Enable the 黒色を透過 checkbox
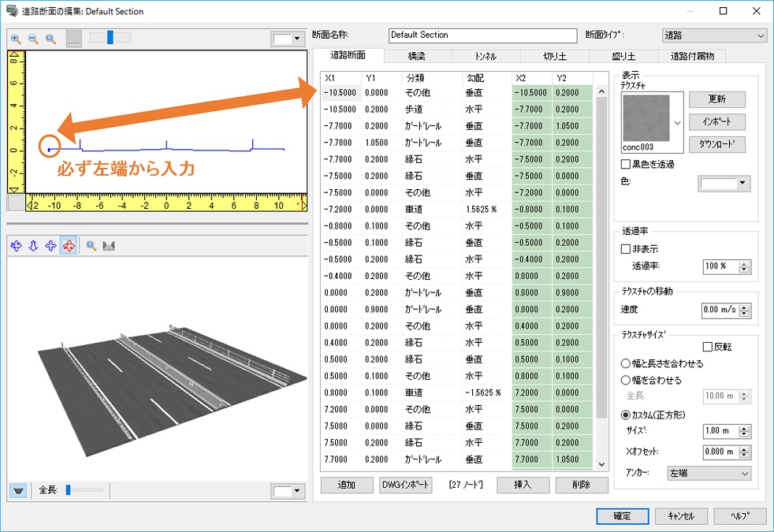Screen dimensions: 774x532 (626, 164)
